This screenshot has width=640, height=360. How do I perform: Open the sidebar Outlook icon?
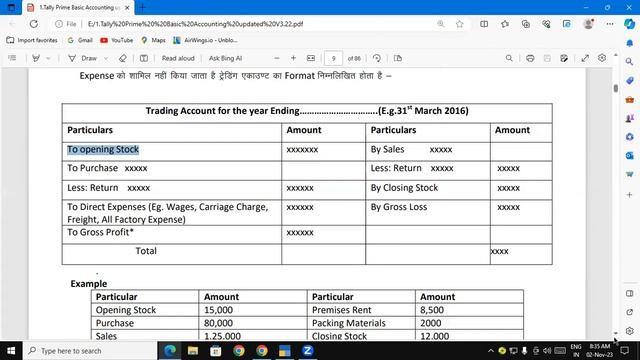(x=629, y=156)
